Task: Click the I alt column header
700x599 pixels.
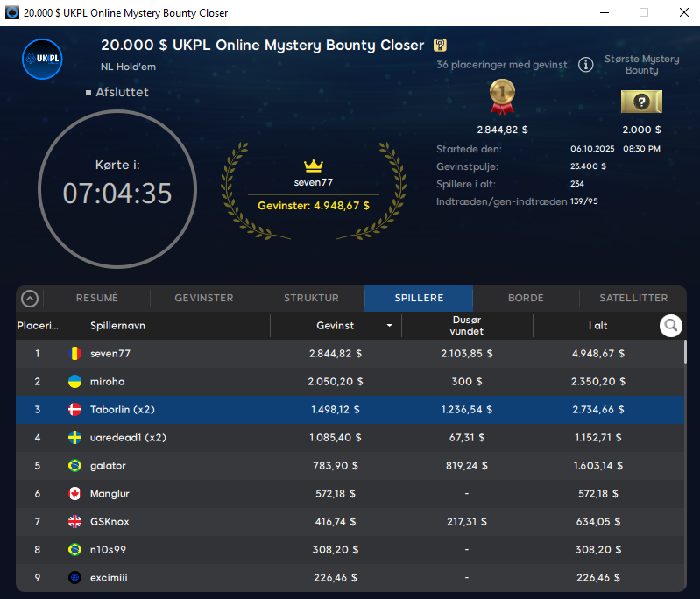Action: click(597, 326)
